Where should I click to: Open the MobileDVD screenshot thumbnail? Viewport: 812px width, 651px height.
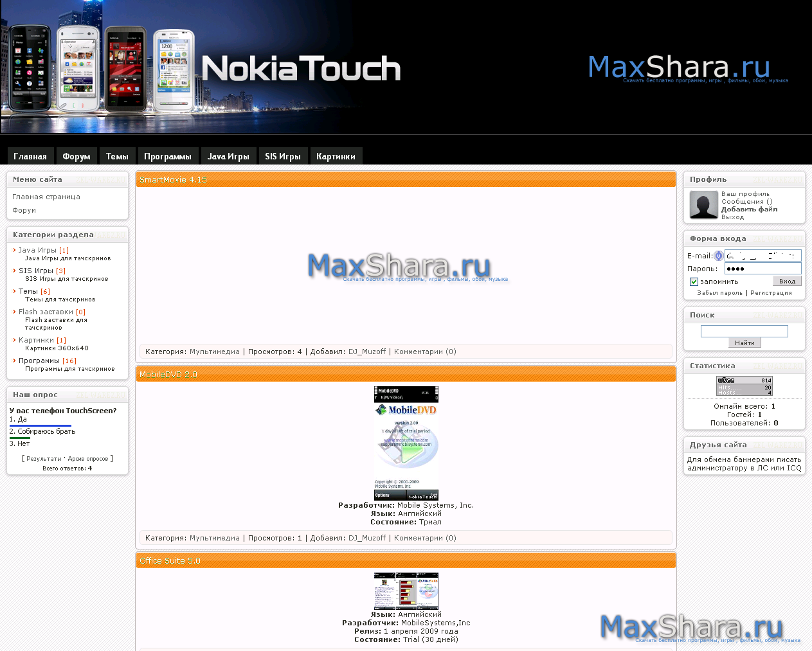tap(406, 443)
